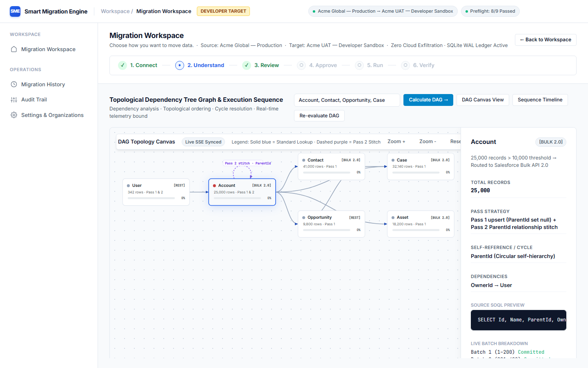
Task: Click the Connect step checkmark icon
Action: (x=122, y=65)
